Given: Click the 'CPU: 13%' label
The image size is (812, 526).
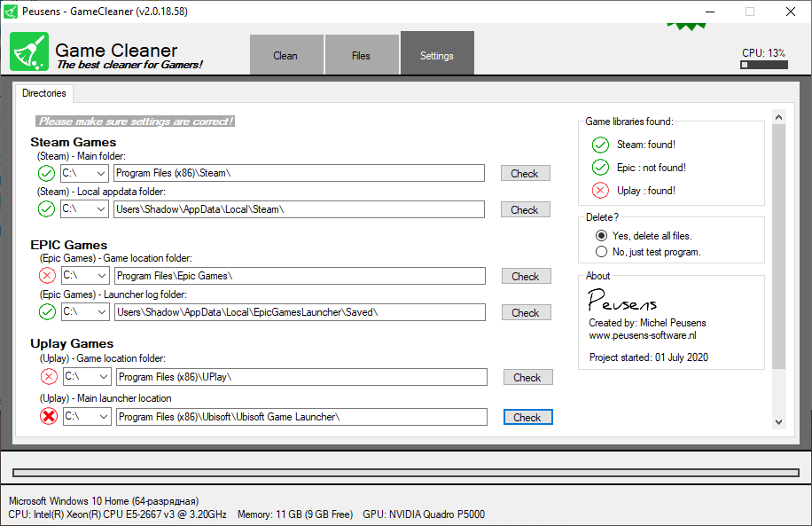Looking at the screenshot, I should coord(763,53).
